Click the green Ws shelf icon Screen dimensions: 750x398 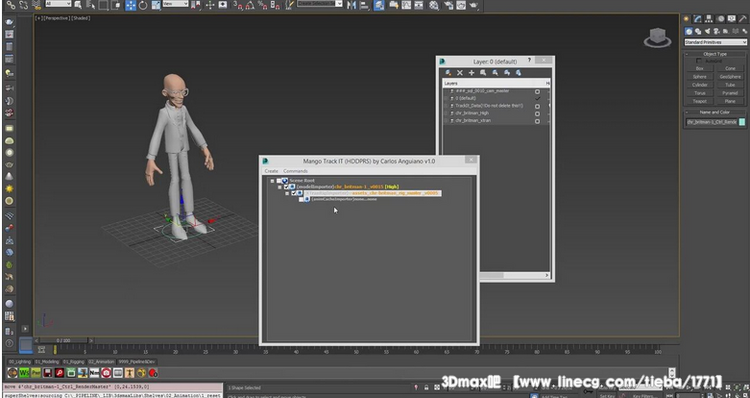point(24,373)
